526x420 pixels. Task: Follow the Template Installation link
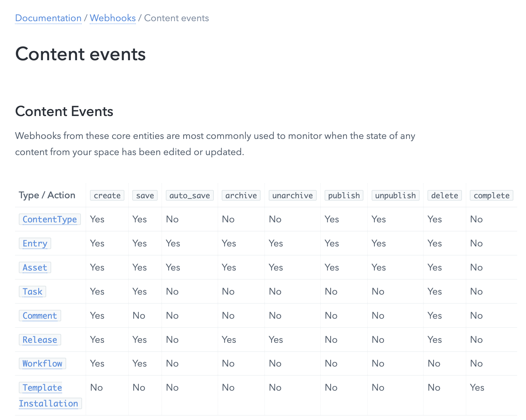48,396
